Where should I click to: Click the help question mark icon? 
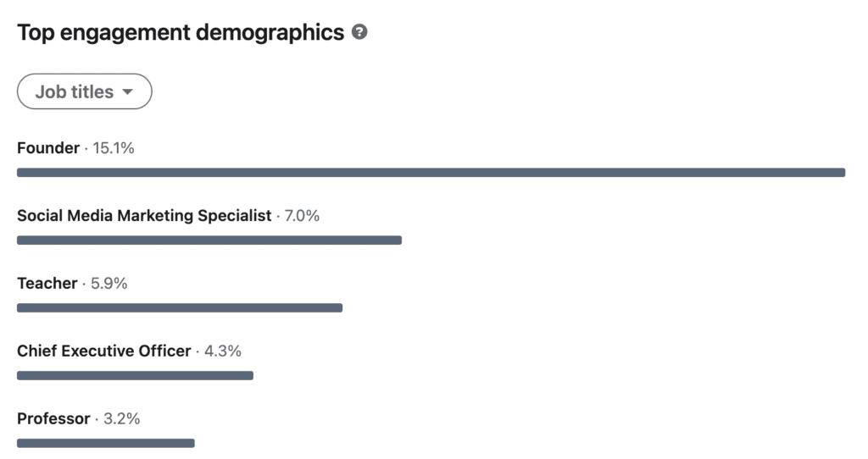[x=359, y=32]
